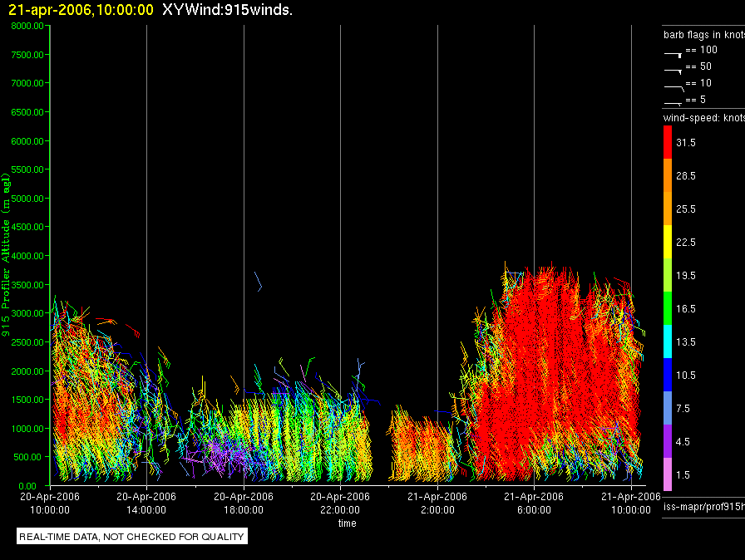Click the 'time' x-axis label
The image size is (745, 560).
tap(348, 523)
